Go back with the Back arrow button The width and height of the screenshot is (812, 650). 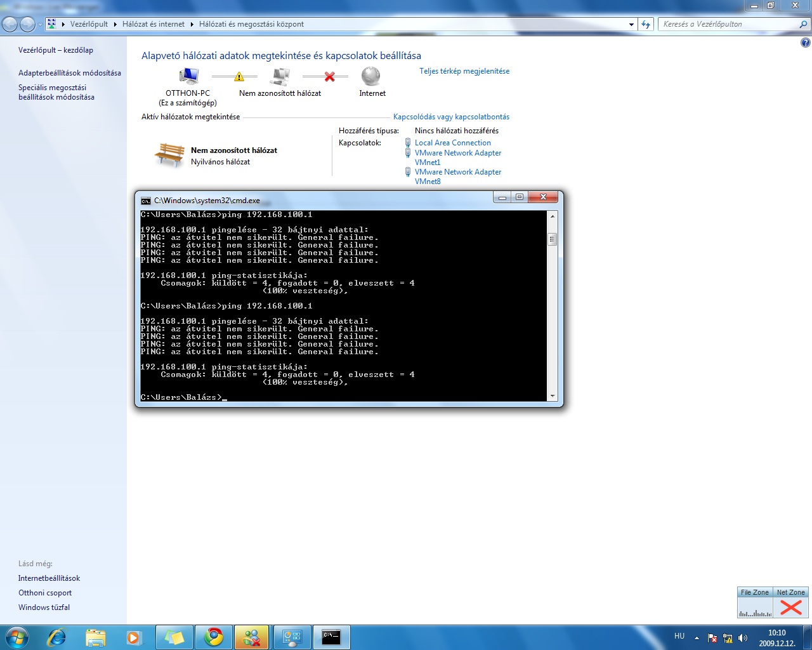tap(10, 24)
